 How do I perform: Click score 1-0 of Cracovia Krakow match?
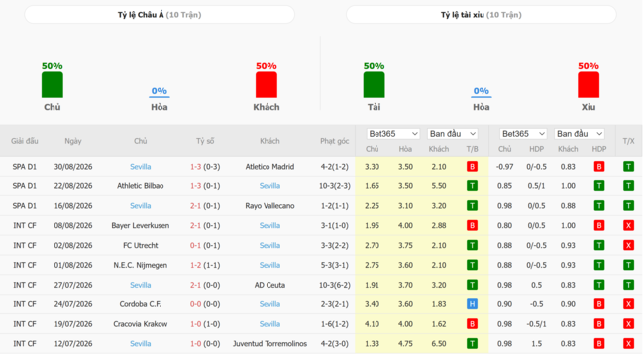click(195, 324)
